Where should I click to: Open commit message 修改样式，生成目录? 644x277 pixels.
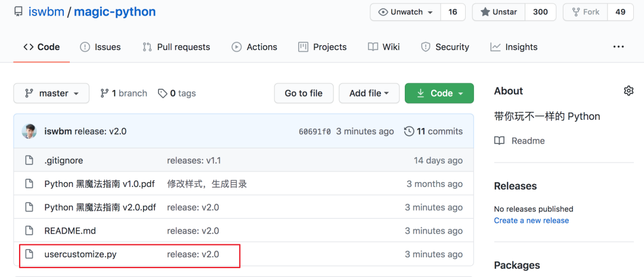207,184
